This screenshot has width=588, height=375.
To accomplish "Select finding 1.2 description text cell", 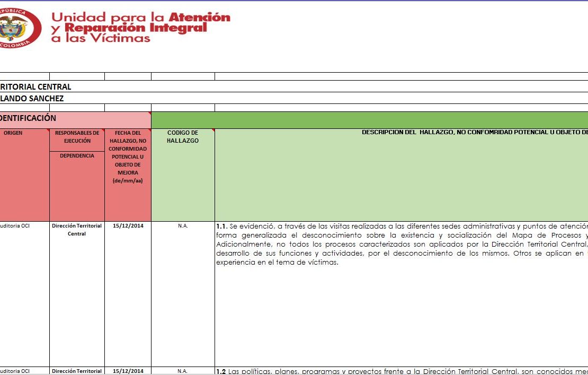I will coord(402,371).
